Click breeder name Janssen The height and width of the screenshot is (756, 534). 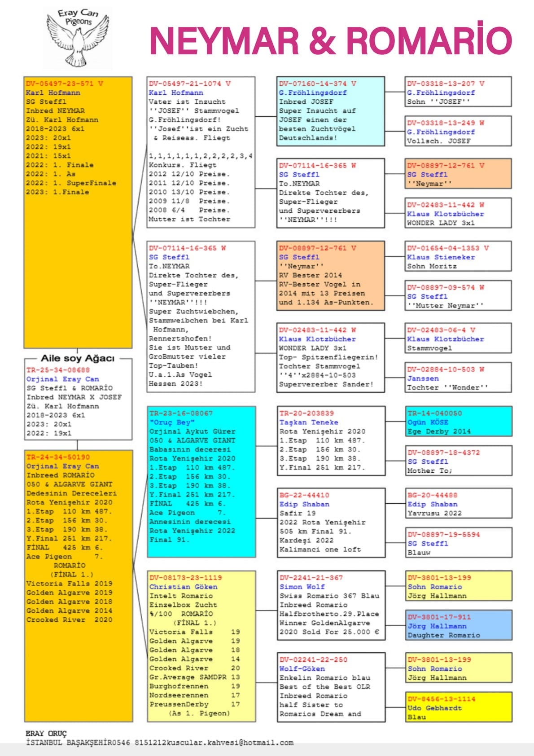pyautogui.click(x=423, y=378)
